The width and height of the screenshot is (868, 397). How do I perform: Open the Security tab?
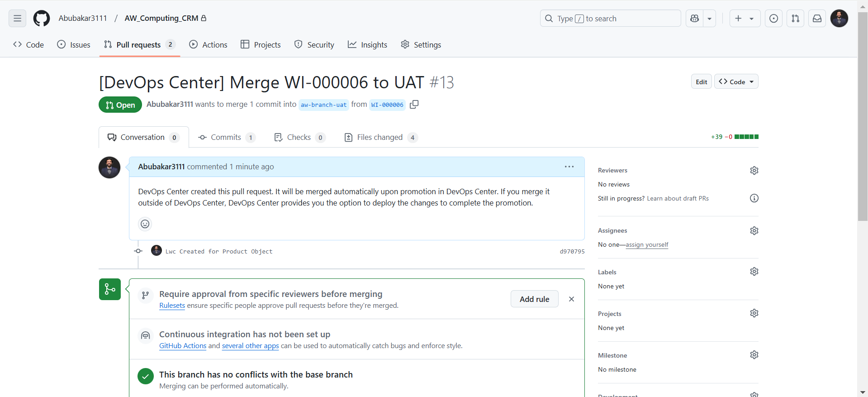[x=314, y=44]
